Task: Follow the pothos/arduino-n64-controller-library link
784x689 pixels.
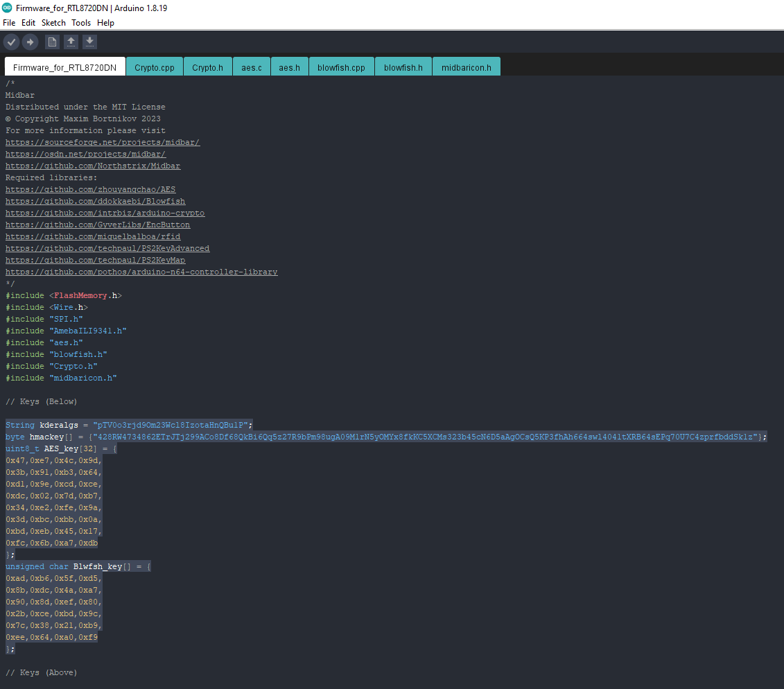Action: click(141, 272)
